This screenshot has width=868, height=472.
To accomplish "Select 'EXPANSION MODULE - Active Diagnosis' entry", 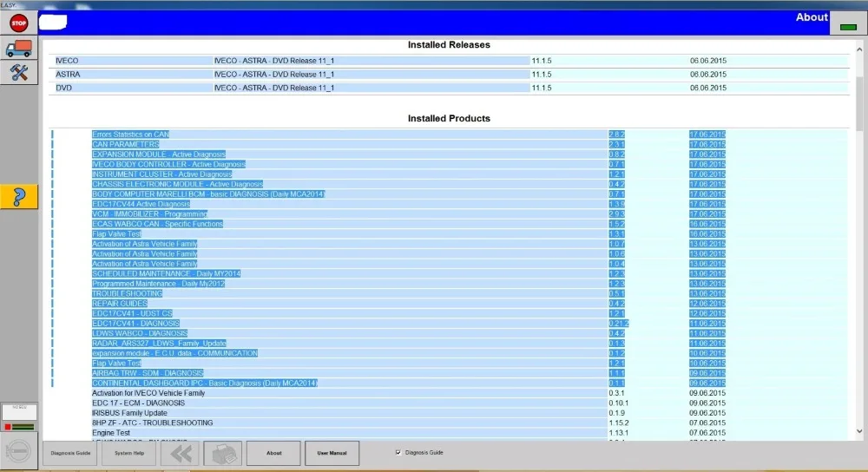I will [158, 154].
